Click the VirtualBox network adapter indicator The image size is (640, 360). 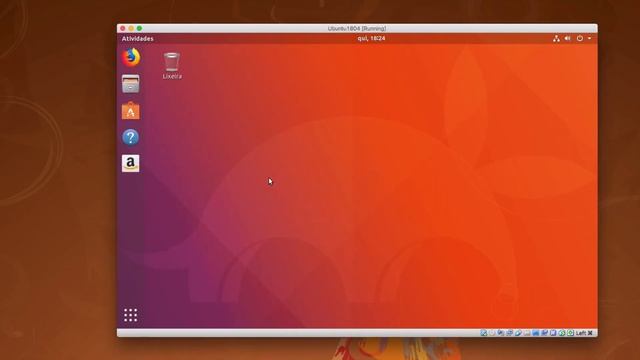[x=509, y=333]
